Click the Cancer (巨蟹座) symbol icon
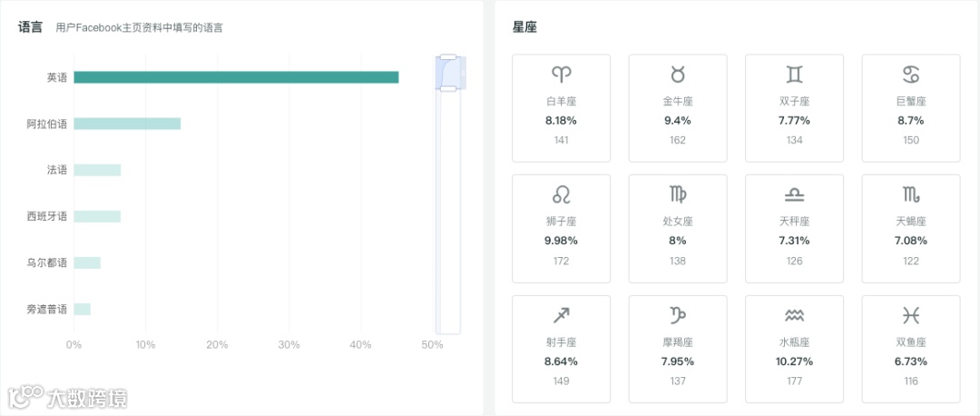 pos(910,74)
